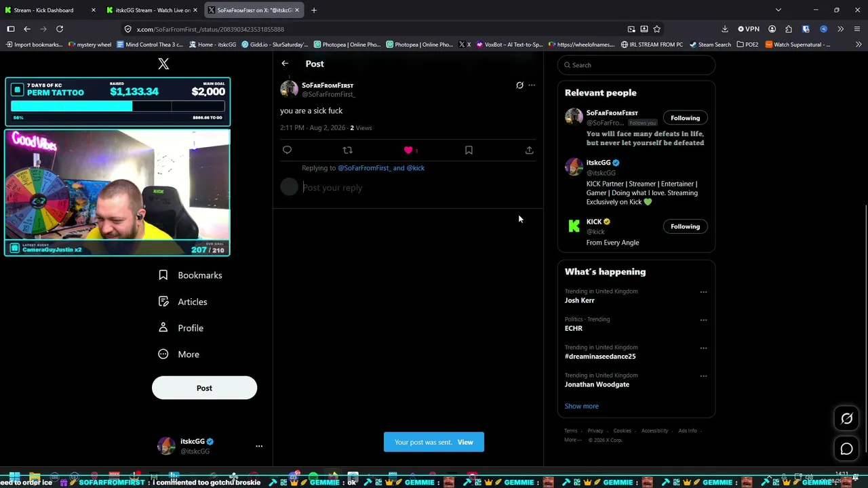Viewport: 868px width, 488px height.
Task: Open the tab search dropdown arrow
Action: [778, 10]
